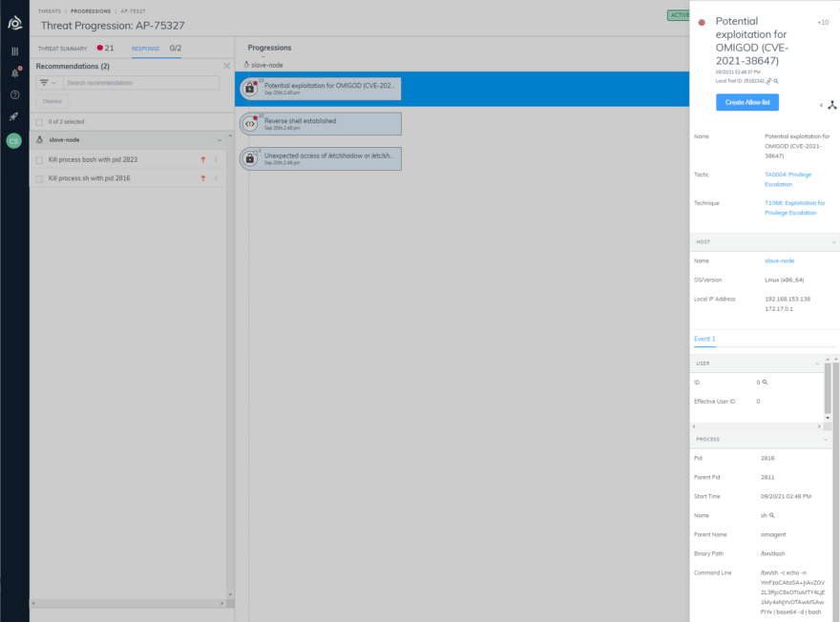
Task: Click the USER section scroll down arrow
Action: pyautogui.click(x=828, y=418)
